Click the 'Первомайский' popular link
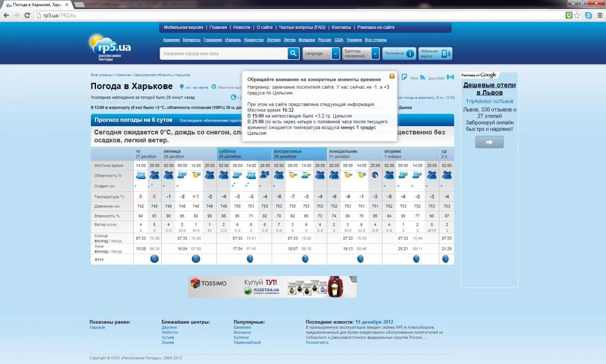606x364 pixels. click(247, 343)
